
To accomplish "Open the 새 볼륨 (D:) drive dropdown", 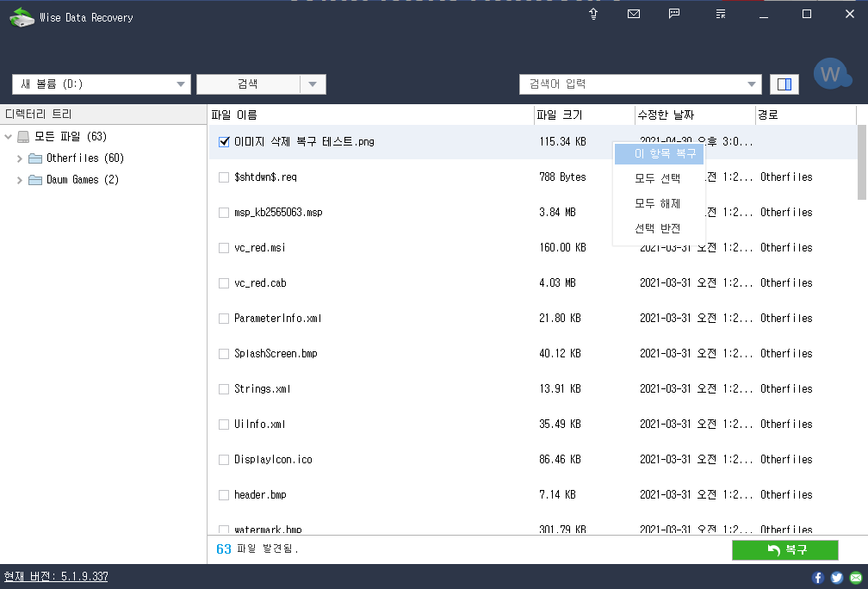I will (181, 84).
